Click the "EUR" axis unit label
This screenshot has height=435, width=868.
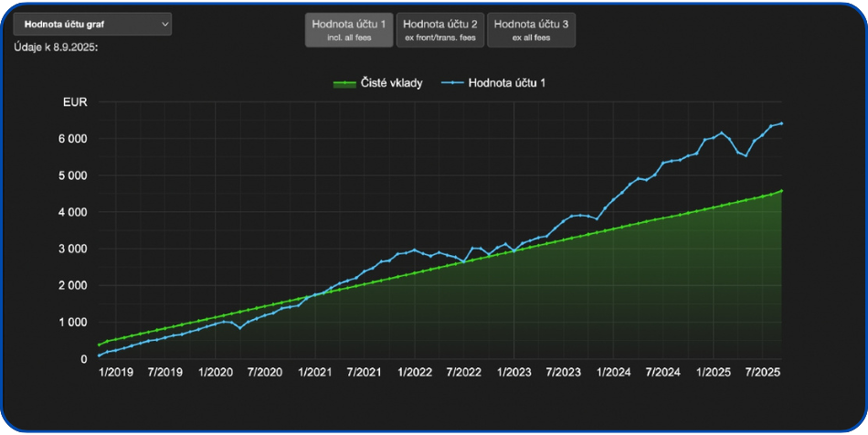tap(75, 102)
